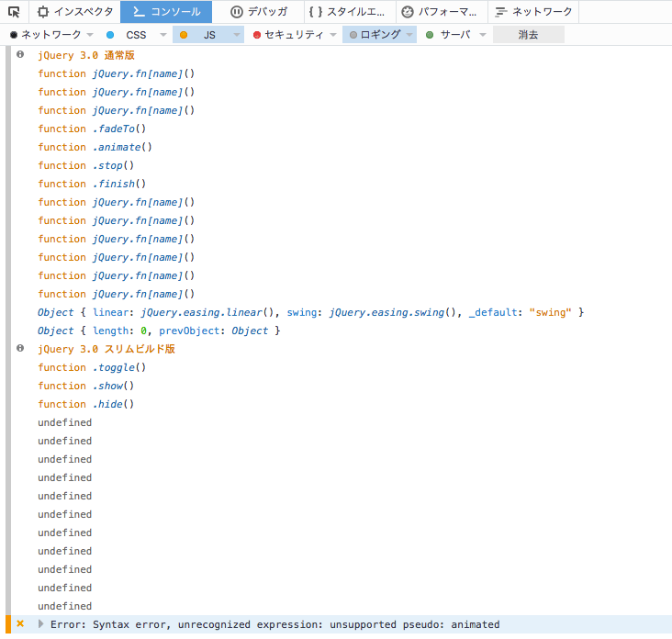Switch to the コンソール tab
Viewport: 672px width, 639px height.
coord(166,12)
